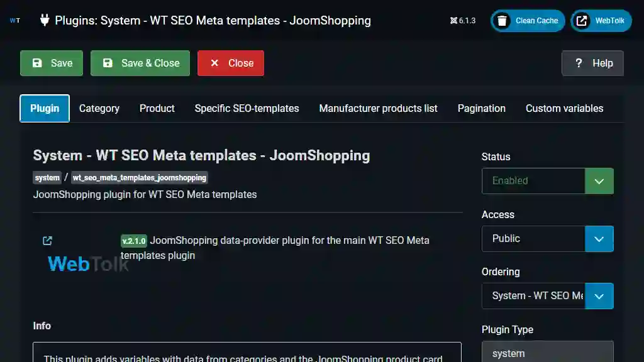
Task: Click the blue Ordering dropdown chevron
Action: [x=599, y=296]
